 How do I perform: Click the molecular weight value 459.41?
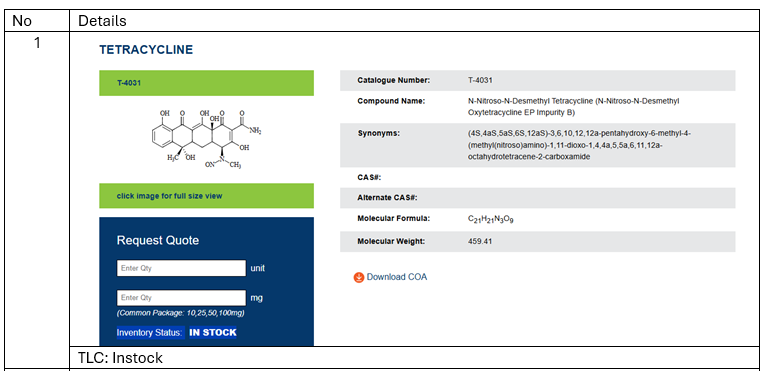480,241
